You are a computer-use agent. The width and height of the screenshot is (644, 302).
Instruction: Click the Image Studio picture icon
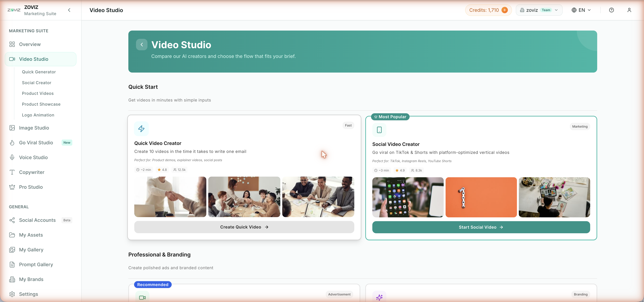[x=12, y=128]
